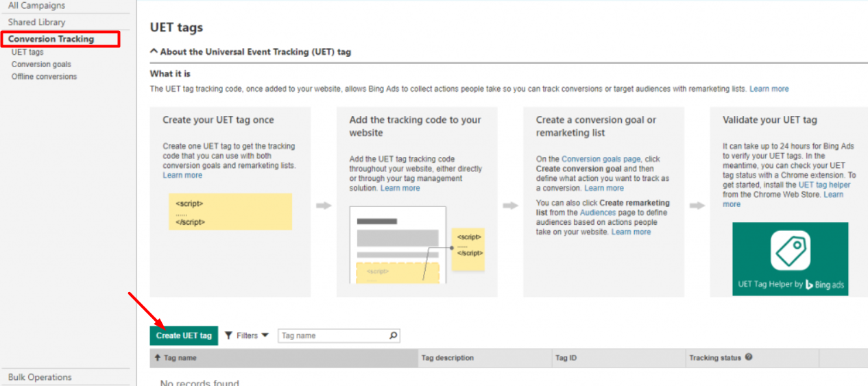The height and width of the screenshot is (386, 868).
Task: Click Learn more after 'take on your website'
Action: click(631, 232)
